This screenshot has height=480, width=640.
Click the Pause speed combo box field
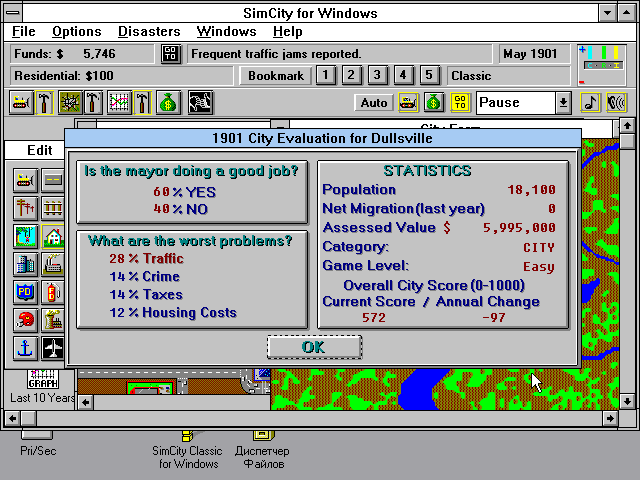(x=516, y=102)
